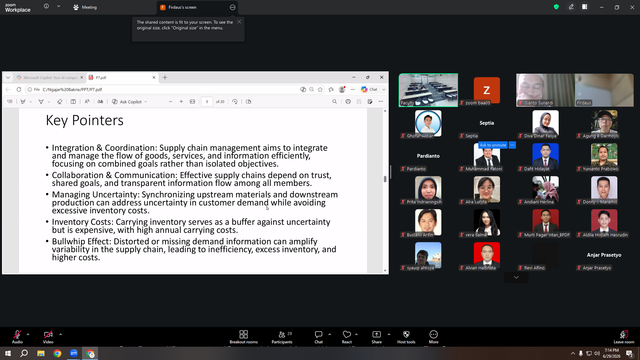640x360 pixels.
Task: Search within the PDF magnifier icon
Action: tap(334, 102)
